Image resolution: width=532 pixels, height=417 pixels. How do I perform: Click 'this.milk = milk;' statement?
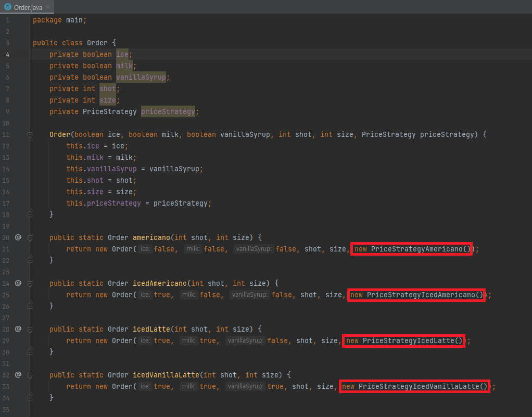tap(101, 157)
